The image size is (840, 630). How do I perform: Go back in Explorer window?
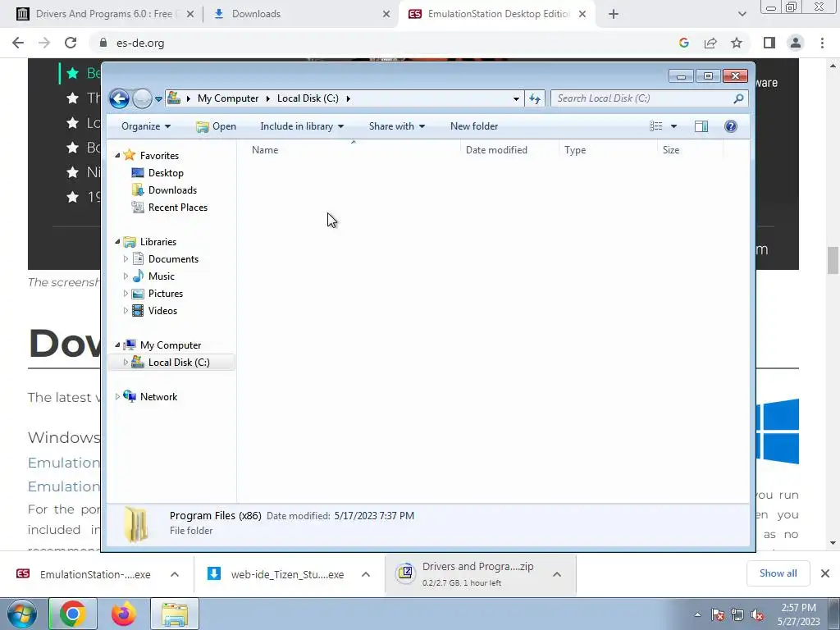pos(119,98)
